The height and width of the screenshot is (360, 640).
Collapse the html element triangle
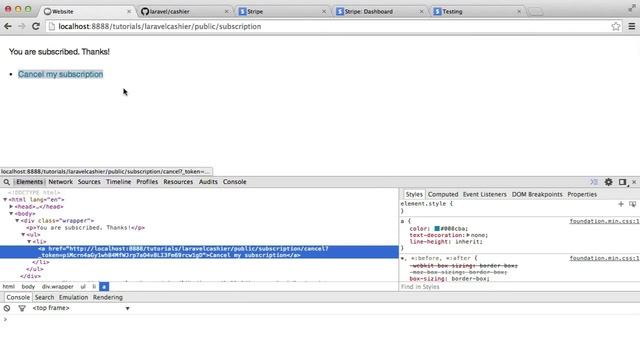coord(5,200)
